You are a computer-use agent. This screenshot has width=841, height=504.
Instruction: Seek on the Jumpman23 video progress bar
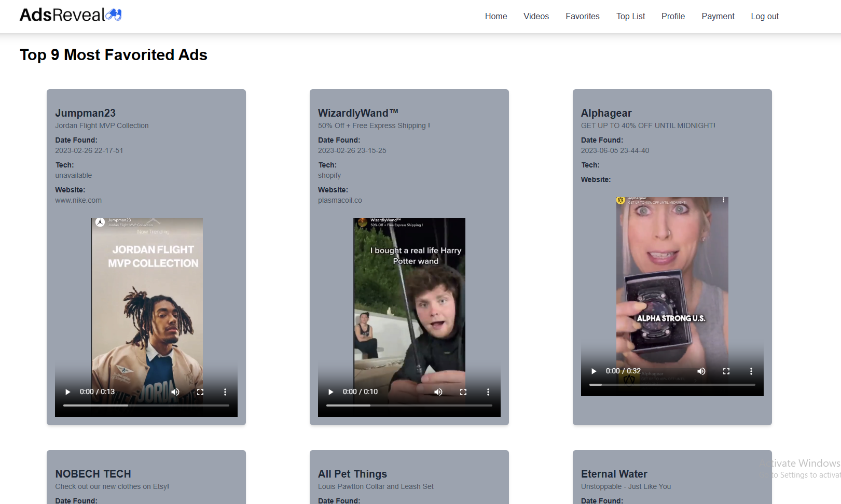pos(146,405)
